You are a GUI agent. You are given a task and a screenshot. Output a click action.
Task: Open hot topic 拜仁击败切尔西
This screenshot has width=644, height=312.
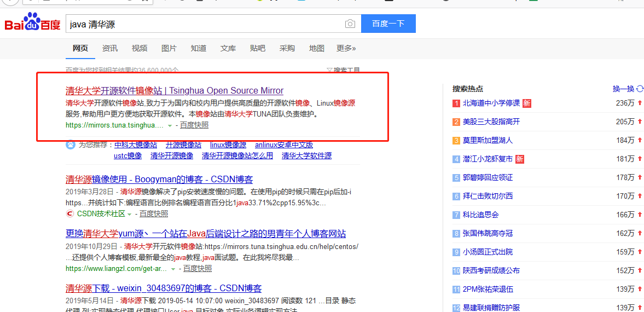point(488,196)
